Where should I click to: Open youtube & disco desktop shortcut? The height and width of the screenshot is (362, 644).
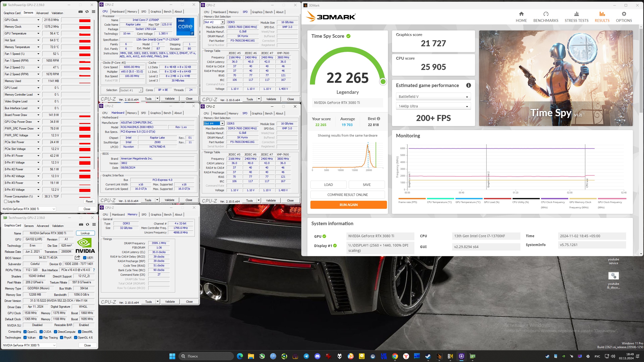coord(614,280)
